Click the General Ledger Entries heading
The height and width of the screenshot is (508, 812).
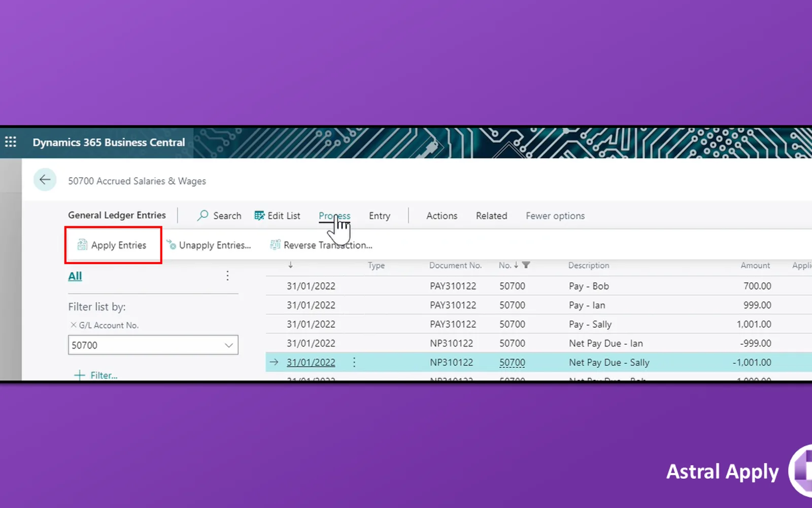[117, 215]
